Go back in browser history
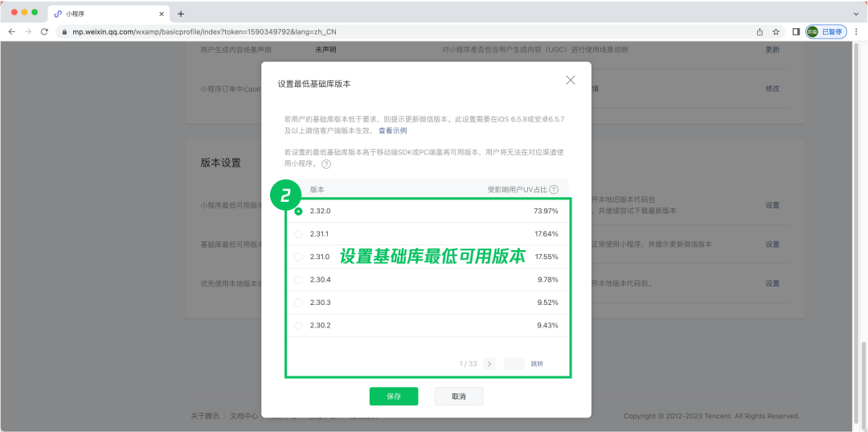 [11, 32]
